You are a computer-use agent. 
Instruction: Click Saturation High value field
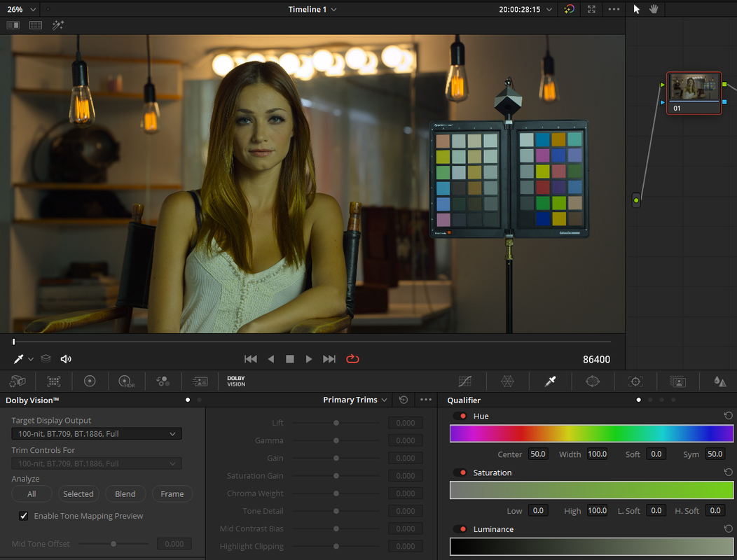tap(597, 510)
